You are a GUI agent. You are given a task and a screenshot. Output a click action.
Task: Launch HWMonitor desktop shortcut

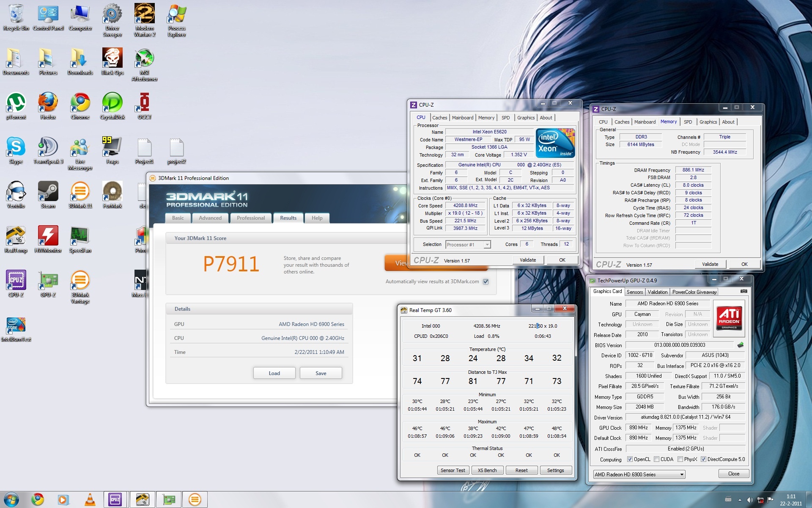(x=48, y=239)
